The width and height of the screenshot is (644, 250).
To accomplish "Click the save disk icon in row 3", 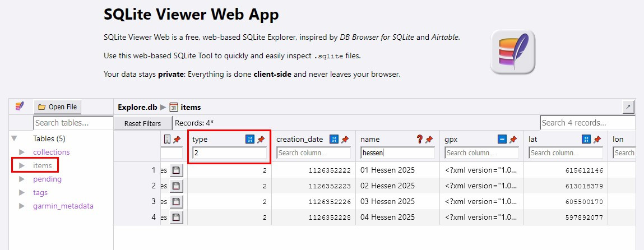I will (176, 202).
